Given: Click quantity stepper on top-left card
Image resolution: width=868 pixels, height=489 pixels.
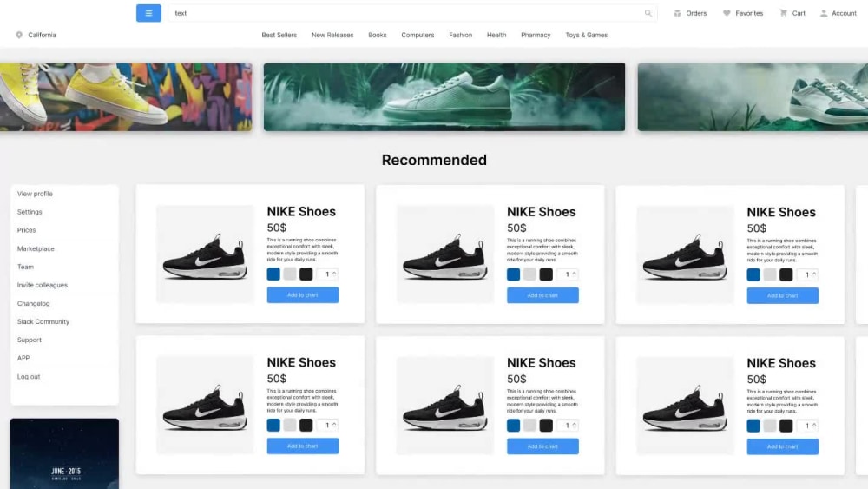Looking at the screenshot, I should 328,274.
